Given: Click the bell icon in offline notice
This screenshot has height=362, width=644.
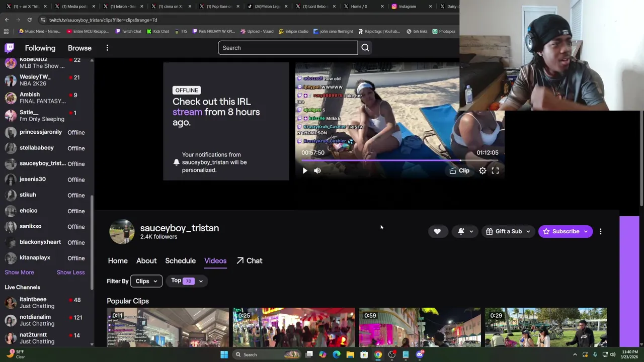Looking at the screenshot, I should pos(176,162).
